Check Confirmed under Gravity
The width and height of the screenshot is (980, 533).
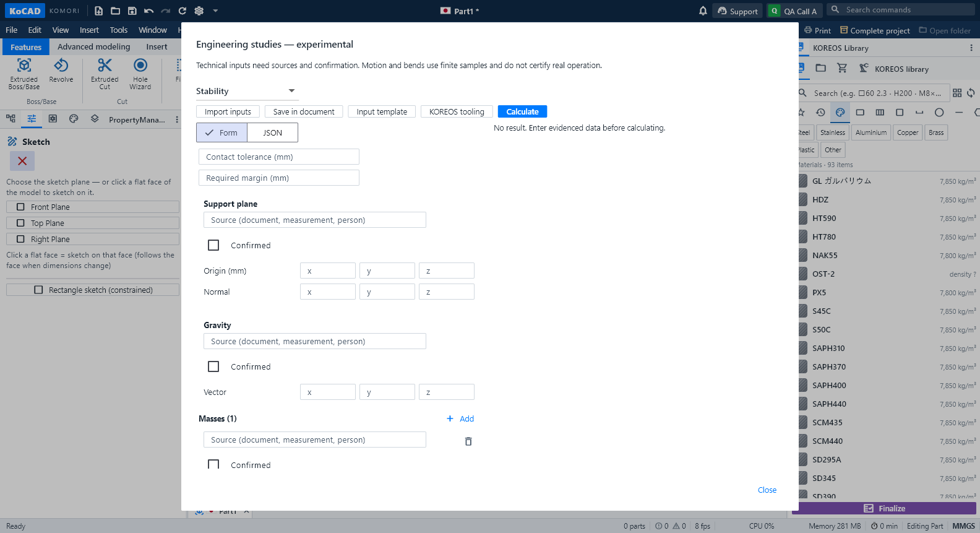coord(213,366)
